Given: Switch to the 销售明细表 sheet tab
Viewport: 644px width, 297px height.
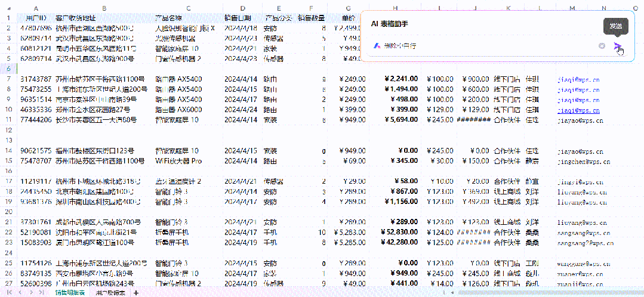Looking at the screenshot, I should point(70,293).
